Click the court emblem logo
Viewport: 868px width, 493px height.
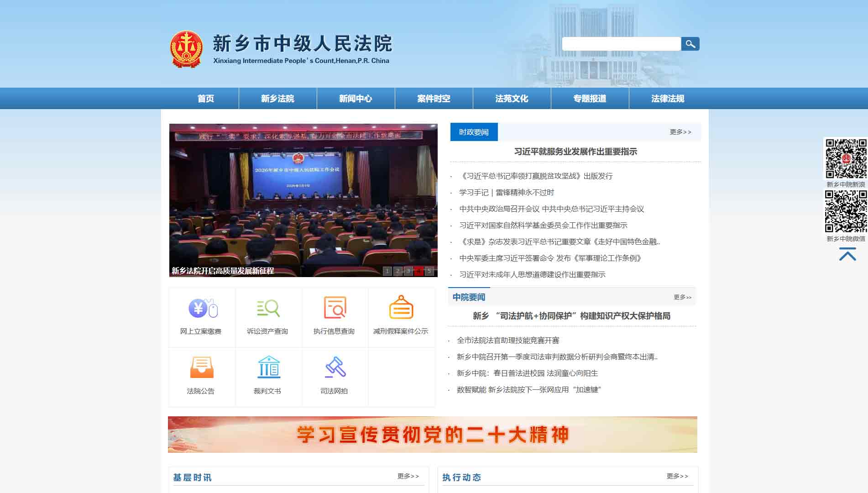click(186, 49)
